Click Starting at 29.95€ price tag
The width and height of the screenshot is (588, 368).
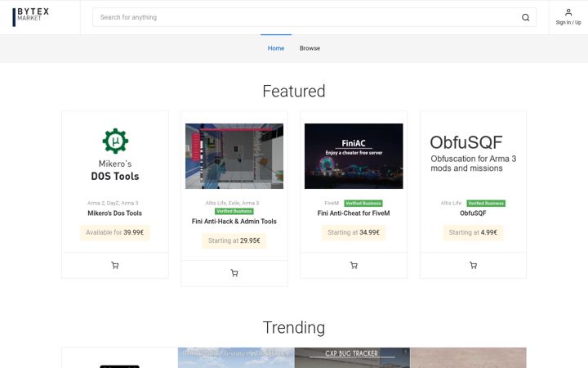click(x=234, y=240)
